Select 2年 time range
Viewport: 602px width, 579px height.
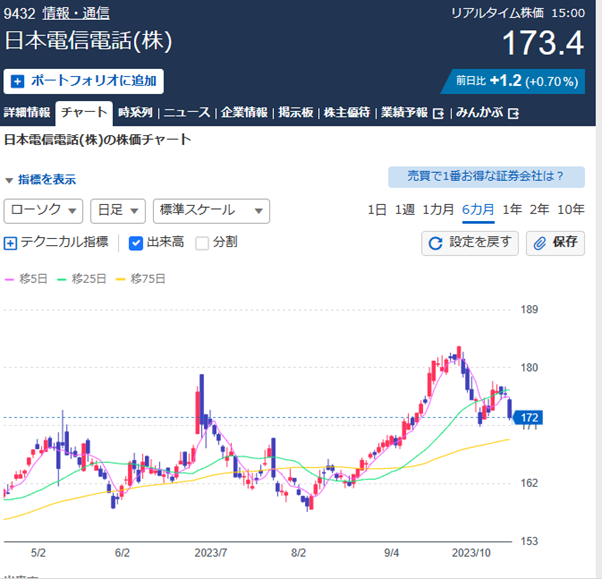(x=539, y=210)
